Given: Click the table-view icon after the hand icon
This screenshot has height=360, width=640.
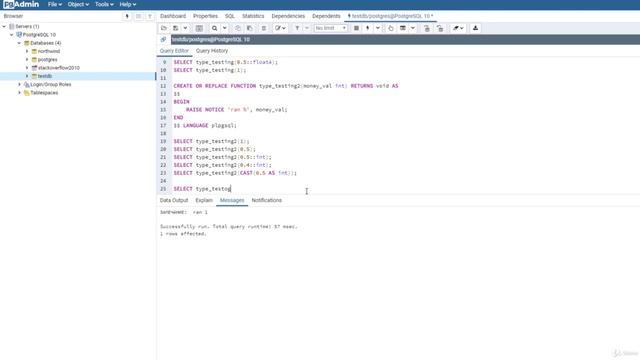Looking at the screenshot, I should (403, 28).
